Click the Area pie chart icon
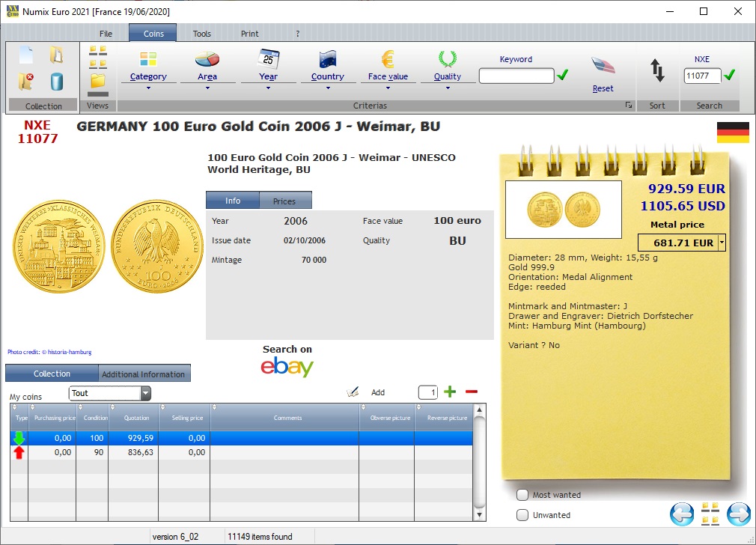The image size is (756, 545). 208,58
